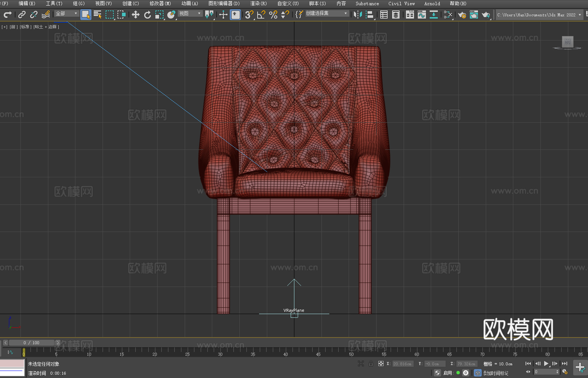Screen dimensions: 588x378
Task: Toggle Spinner Snap
Action: 285,14
